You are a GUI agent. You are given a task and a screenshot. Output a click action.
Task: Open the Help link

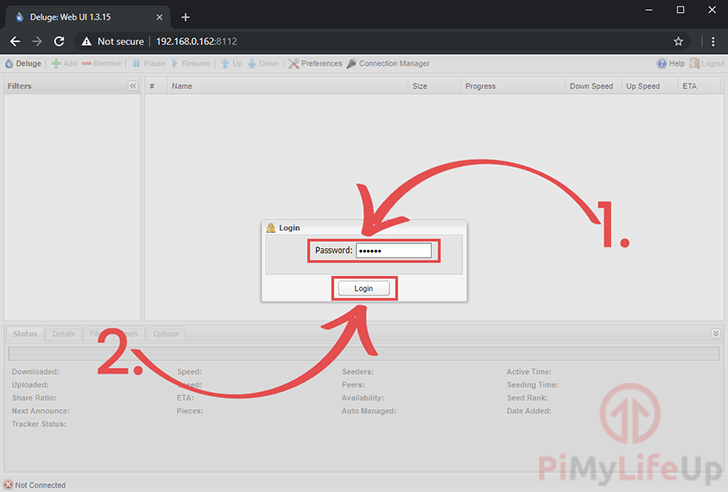point(671,64)
